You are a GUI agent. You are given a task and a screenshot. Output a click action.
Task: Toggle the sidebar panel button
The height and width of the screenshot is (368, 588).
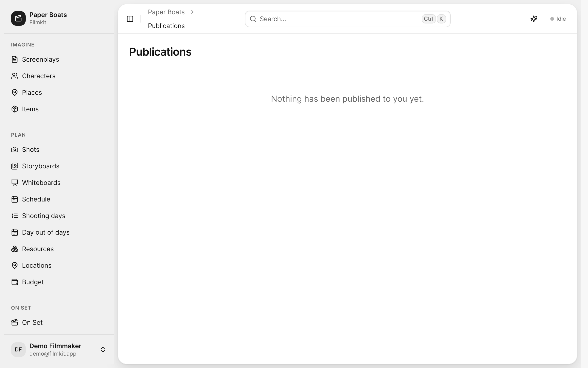coord(130,19)
